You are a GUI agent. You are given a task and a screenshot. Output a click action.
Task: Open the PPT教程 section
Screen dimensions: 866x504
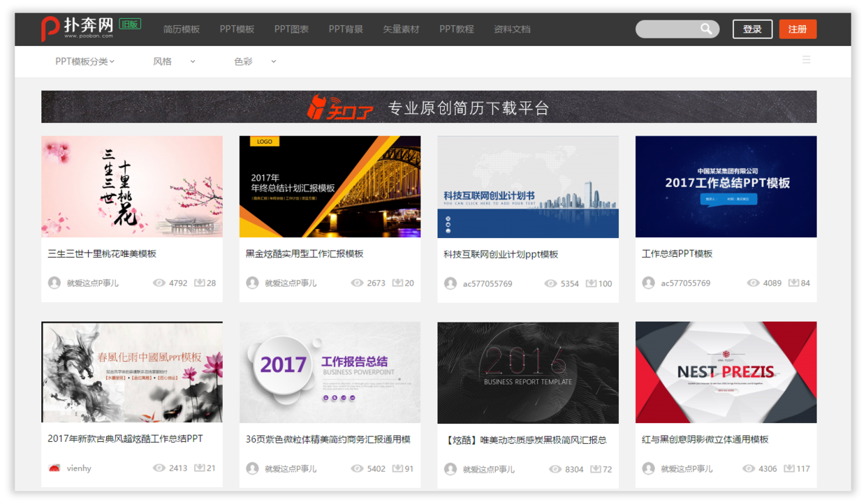coord(456,29)
